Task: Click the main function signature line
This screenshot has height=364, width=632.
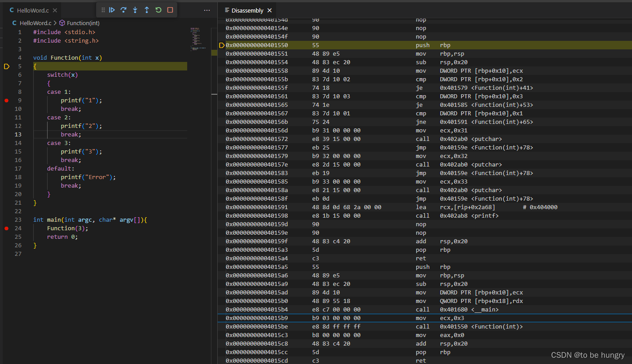Action: point(90,220)
